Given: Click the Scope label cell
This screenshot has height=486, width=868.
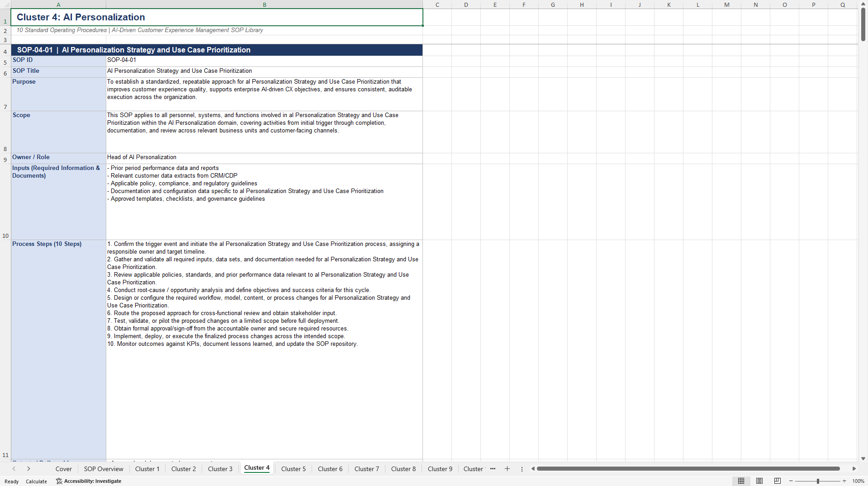Looking at the screenshot, I should click(58, 132).
